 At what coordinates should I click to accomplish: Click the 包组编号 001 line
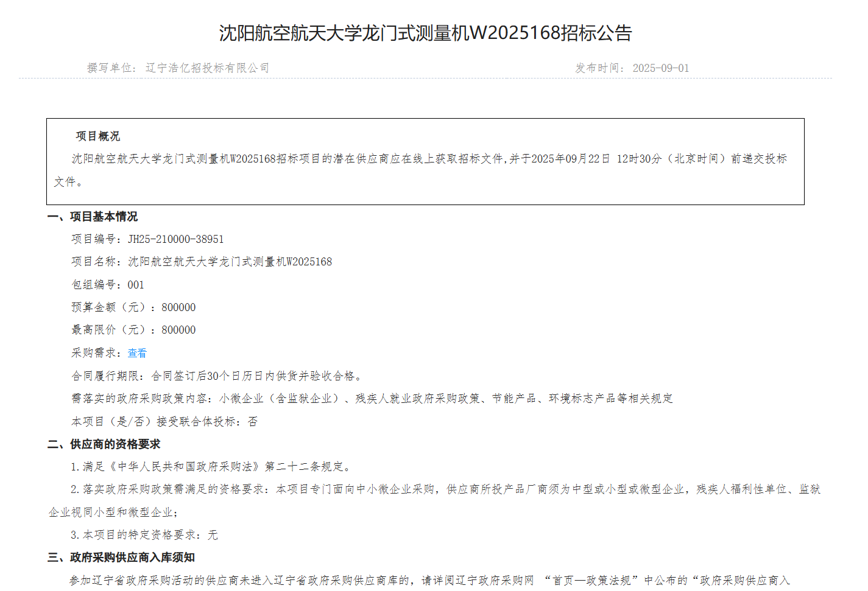(x=108, y=285)
